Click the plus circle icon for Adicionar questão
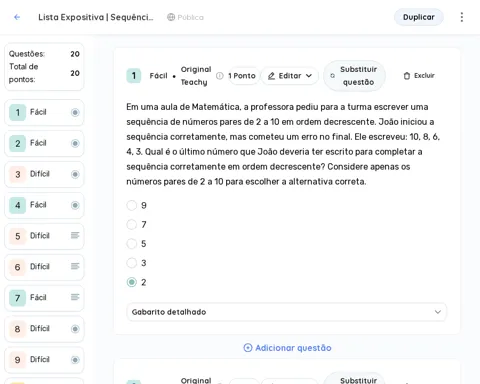This screenshot has height=384, width=480. (x=248, y=348)
